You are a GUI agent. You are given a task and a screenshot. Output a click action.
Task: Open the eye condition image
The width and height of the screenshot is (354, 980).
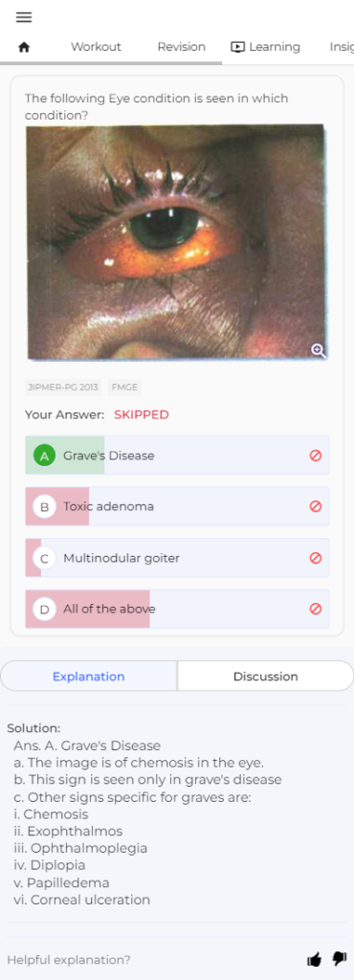point(177,242)
